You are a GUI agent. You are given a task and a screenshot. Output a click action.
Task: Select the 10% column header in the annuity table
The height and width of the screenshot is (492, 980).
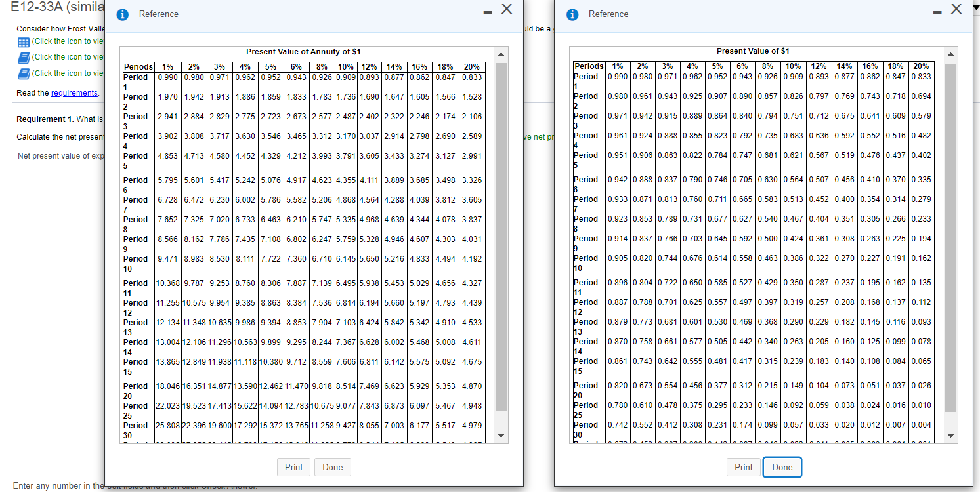pyautogui.click(x=346, y=67)
